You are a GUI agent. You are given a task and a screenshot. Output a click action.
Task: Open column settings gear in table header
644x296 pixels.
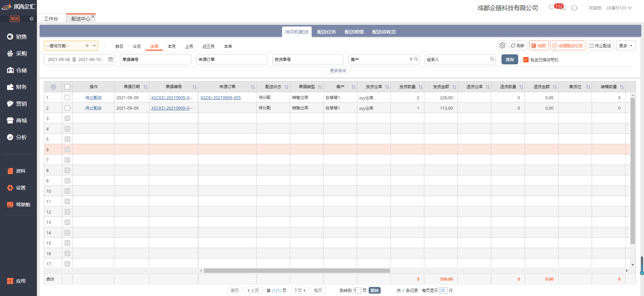pyautogui.click(x=53, y=87)
